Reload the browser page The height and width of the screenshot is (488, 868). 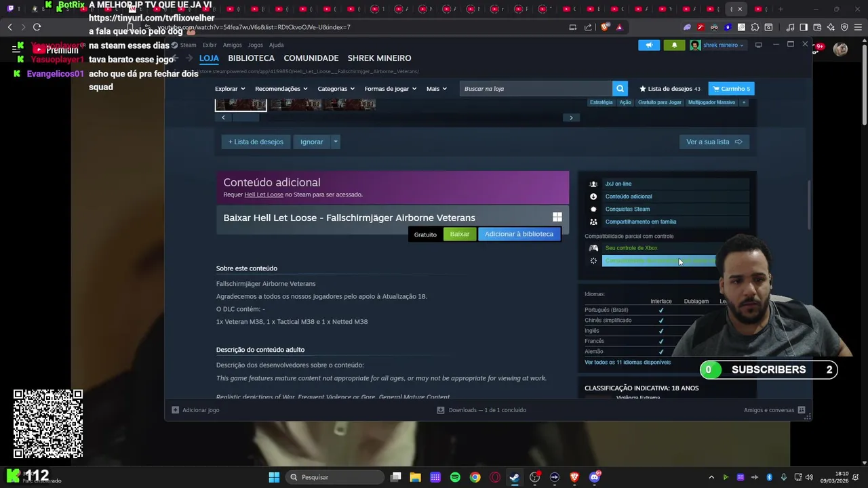point(37,27)
